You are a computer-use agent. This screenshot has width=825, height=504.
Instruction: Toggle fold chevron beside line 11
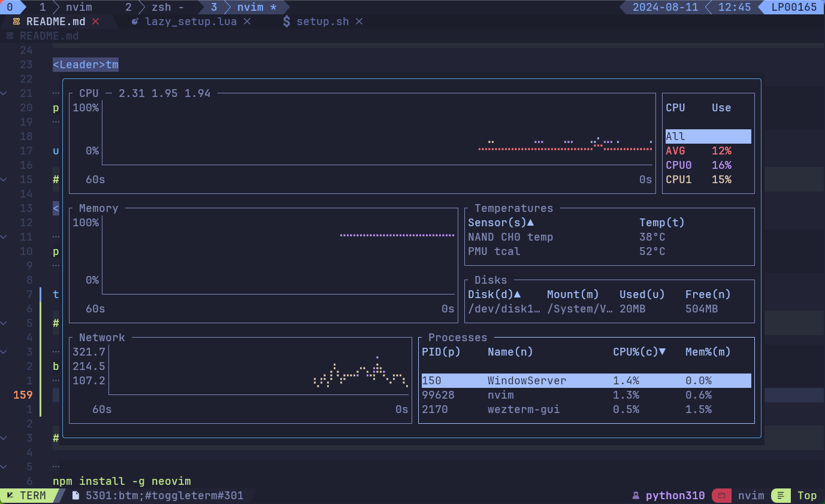(x=4, y=237)
